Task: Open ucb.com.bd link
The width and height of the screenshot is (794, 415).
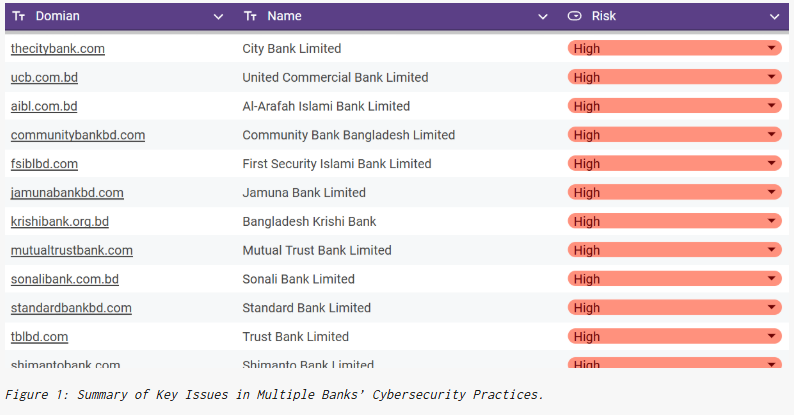Action: tap(45, 77)
